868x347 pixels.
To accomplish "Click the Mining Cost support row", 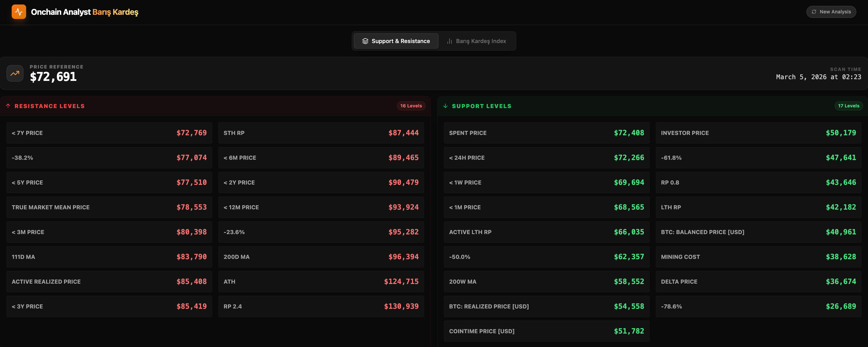I will tap(758, 257).
